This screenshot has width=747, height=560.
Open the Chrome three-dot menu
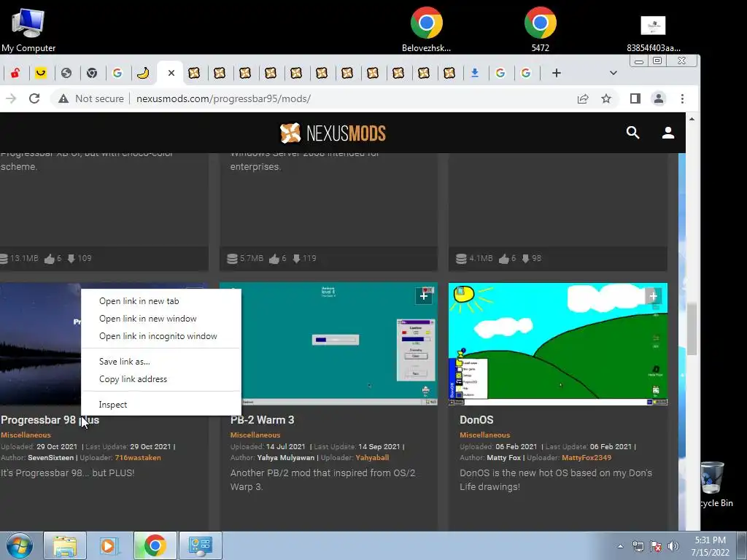[682, 98]
